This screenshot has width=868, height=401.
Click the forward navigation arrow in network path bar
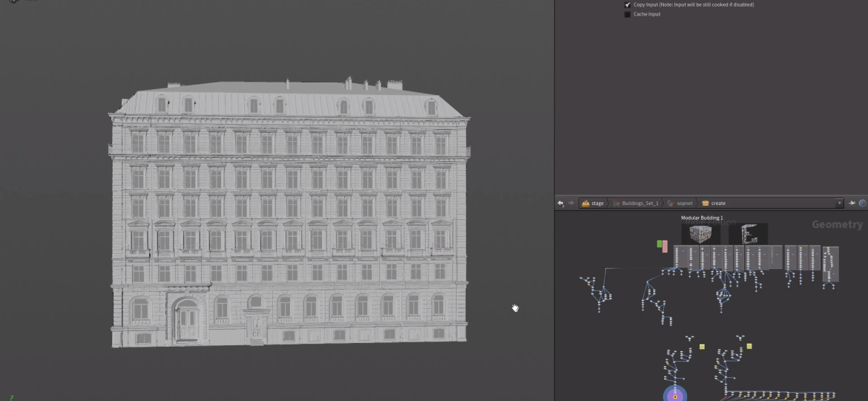click(570, 203)
